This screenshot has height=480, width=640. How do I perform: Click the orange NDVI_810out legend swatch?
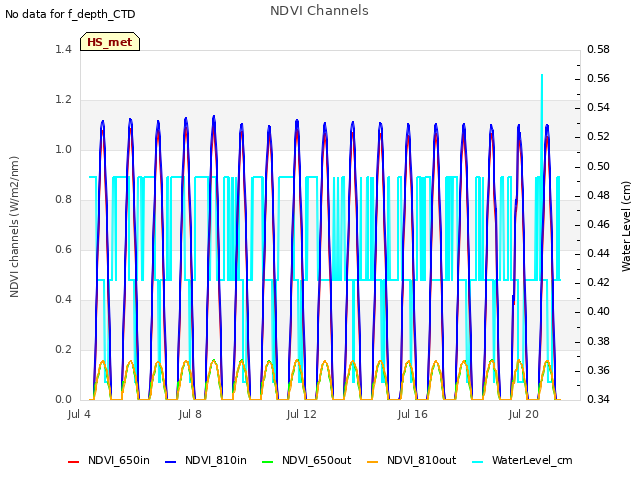(373, 462)
